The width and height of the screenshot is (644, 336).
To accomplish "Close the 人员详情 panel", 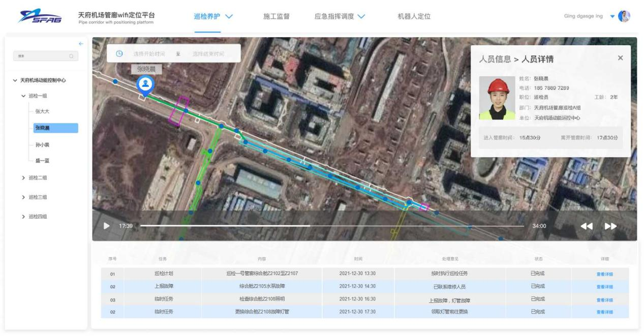I will point(620,58).
